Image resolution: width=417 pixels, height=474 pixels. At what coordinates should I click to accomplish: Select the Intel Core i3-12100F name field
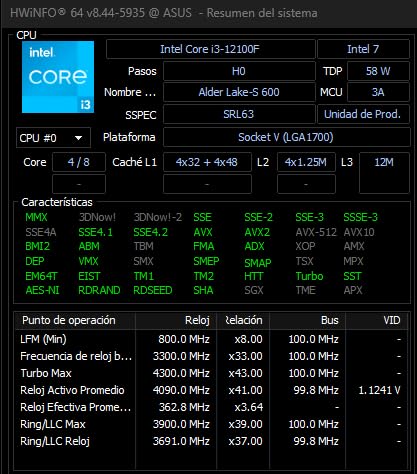pos(210,49)
